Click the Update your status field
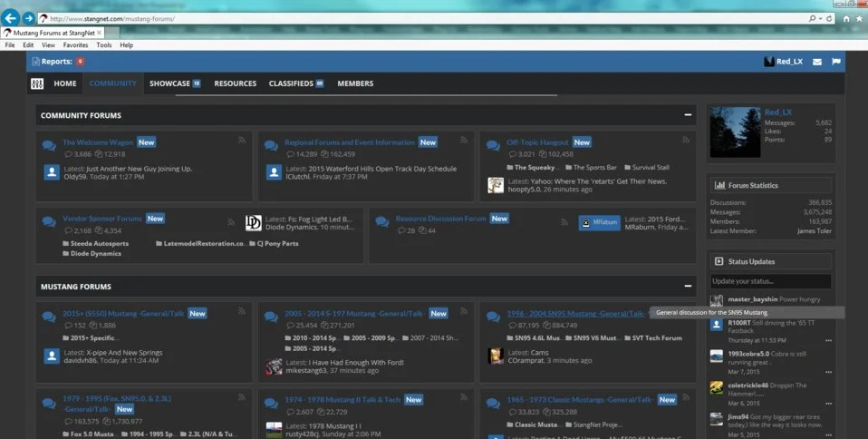 coord(770,281)
